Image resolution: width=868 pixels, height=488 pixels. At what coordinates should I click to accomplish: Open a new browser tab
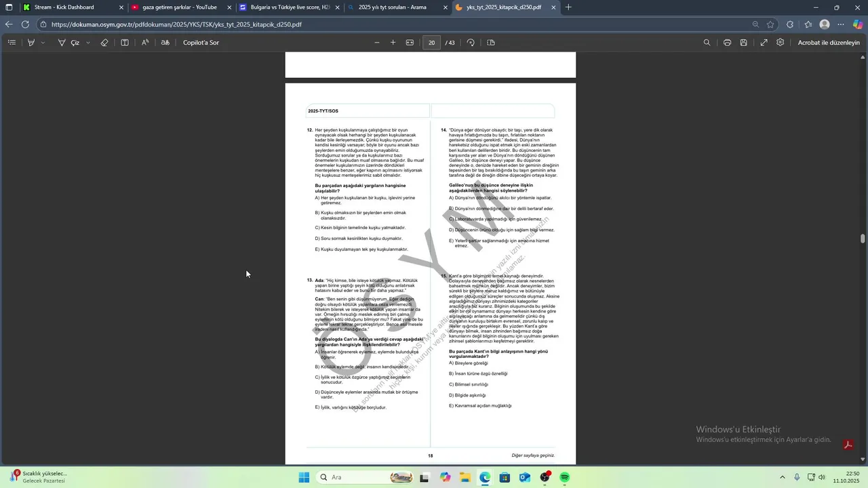click(x=568, y=7)
